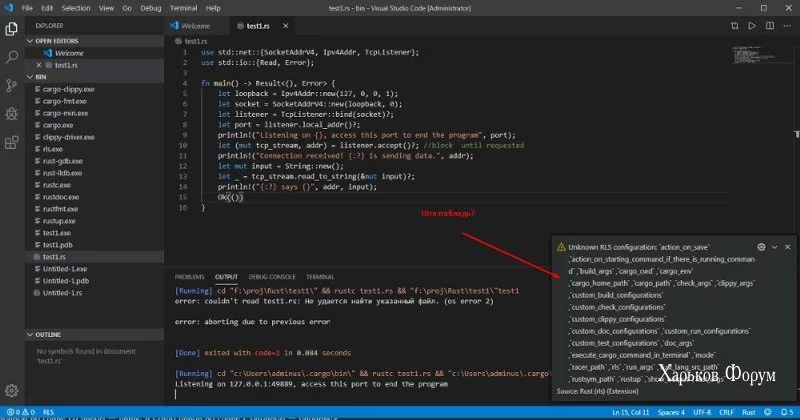Open the Extensions view in activity bar
This screenshot has height=420, width=800.
pos(11,142)
